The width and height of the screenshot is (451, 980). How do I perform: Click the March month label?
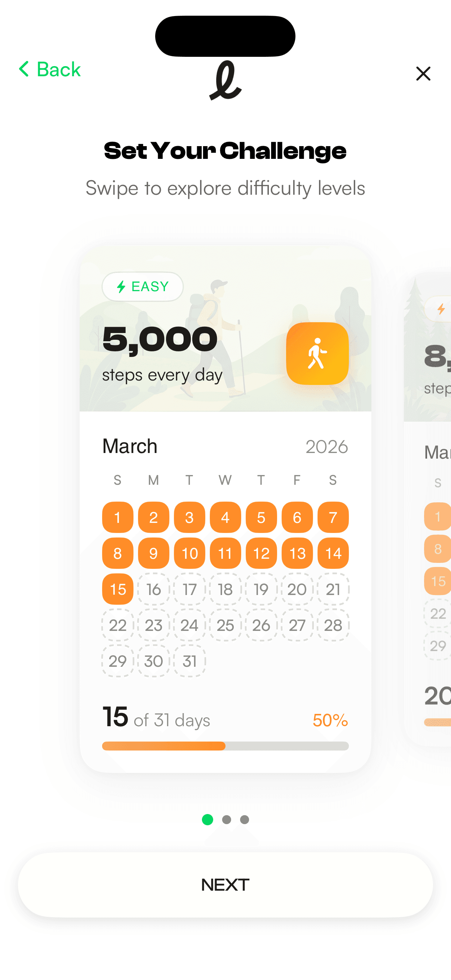click(130, 446)
